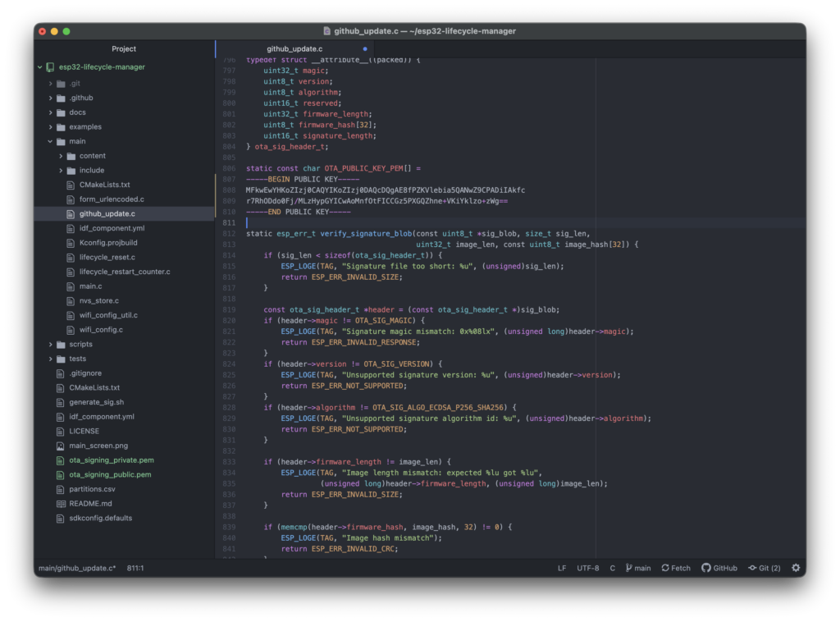Click the UTF-8 encoding selector
840x622 pixels.
(587, 568)
